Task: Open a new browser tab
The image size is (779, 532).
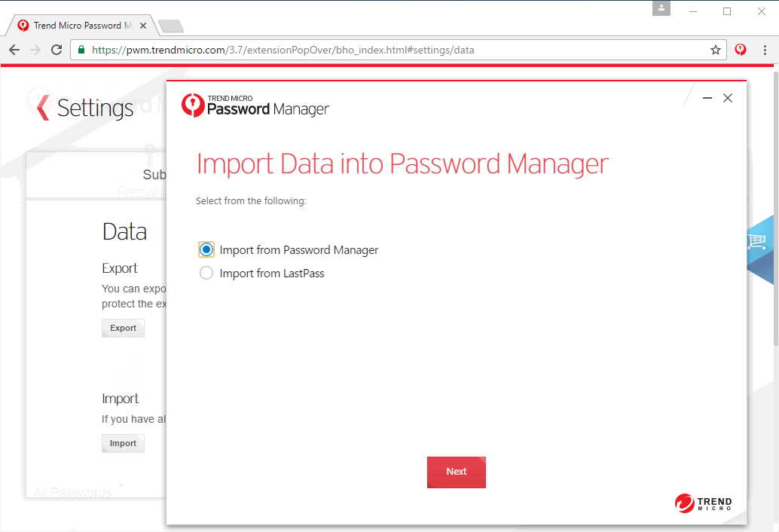Action: point(171,26)
